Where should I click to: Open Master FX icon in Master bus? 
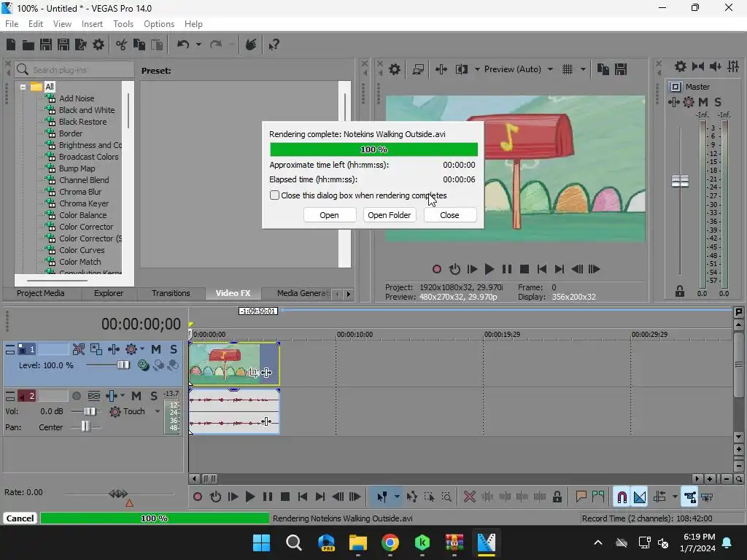coord(673,102)
